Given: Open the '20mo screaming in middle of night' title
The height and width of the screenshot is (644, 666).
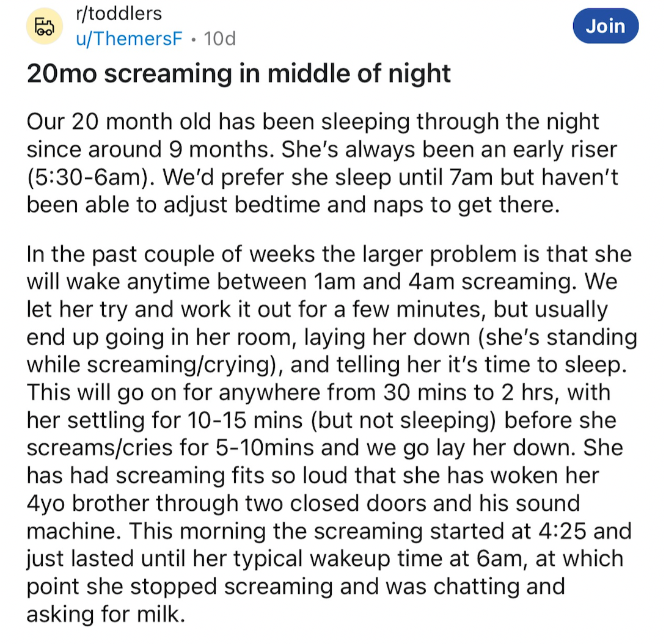Looking at the screenshot, I should click(238, 74).
